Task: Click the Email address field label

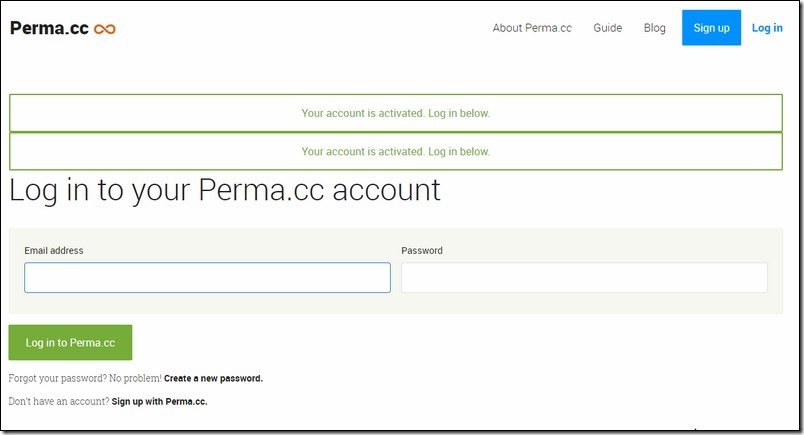Action: pyautogui.click(x=54, y=250)
